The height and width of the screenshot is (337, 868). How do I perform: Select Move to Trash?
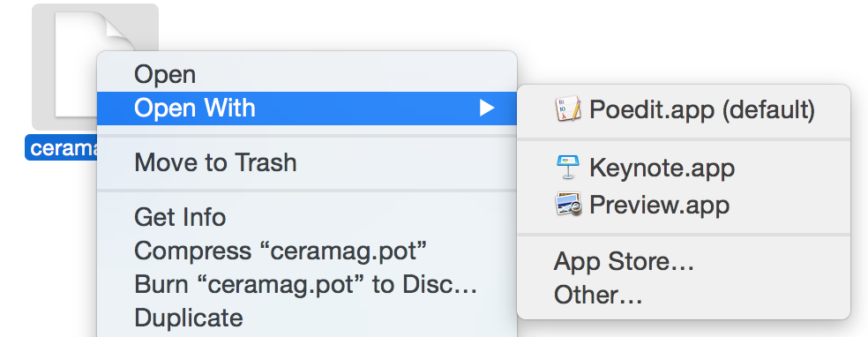click(307, 162)
